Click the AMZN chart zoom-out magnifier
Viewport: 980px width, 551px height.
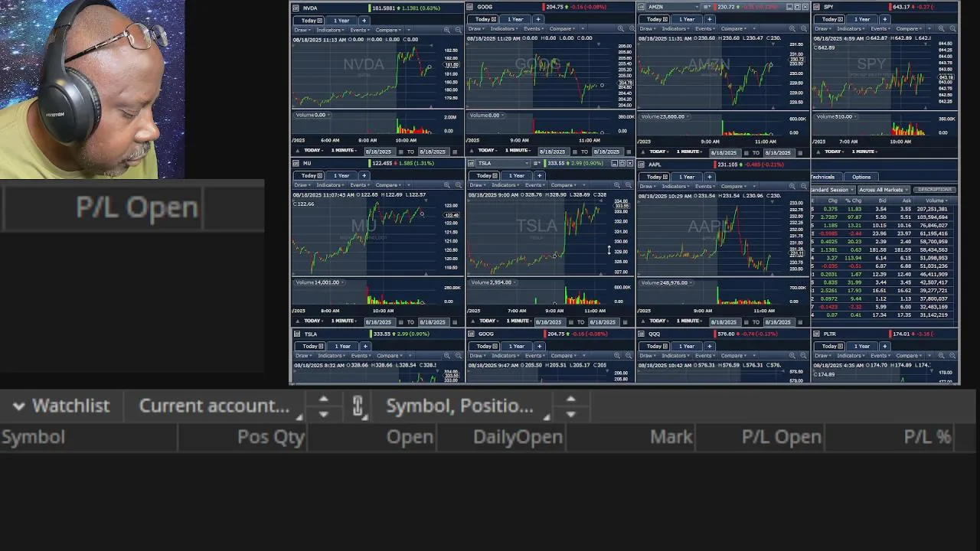click(x=804, y=30)
